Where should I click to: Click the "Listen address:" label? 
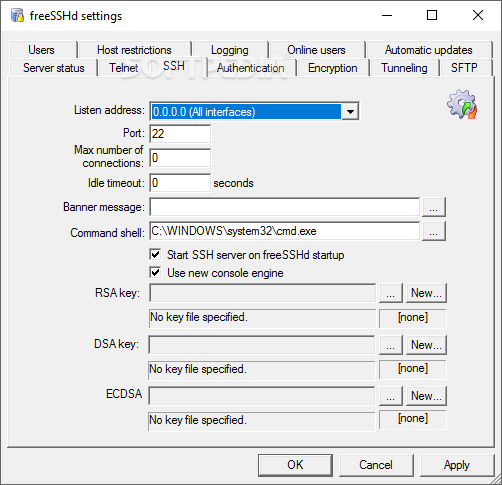point(109,110)
